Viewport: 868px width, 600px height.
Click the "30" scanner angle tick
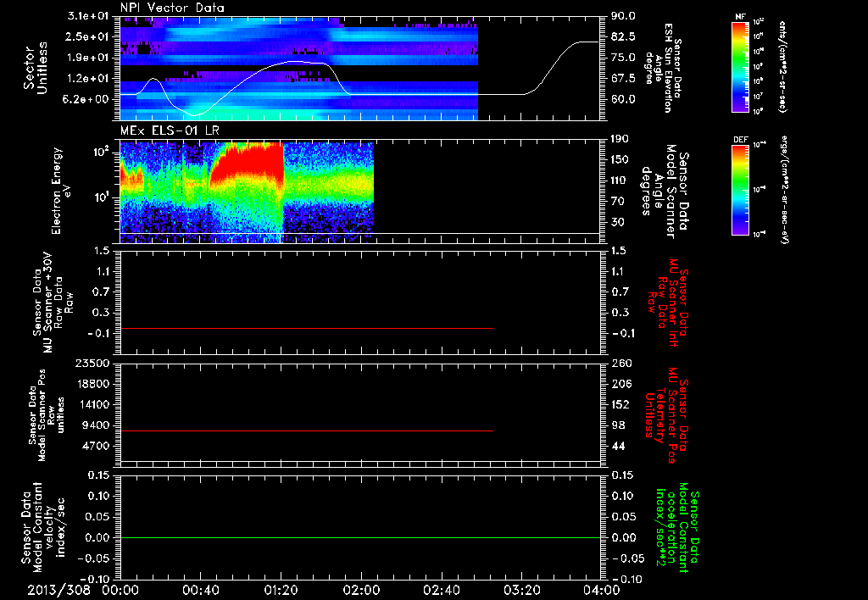point(617,222)
